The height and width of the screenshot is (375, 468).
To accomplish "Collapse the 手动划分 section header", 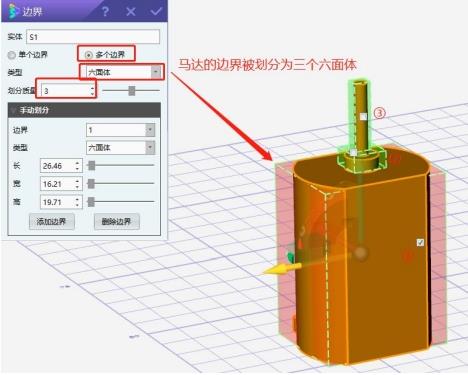I will pyautogui.click(x=84, y=110).
